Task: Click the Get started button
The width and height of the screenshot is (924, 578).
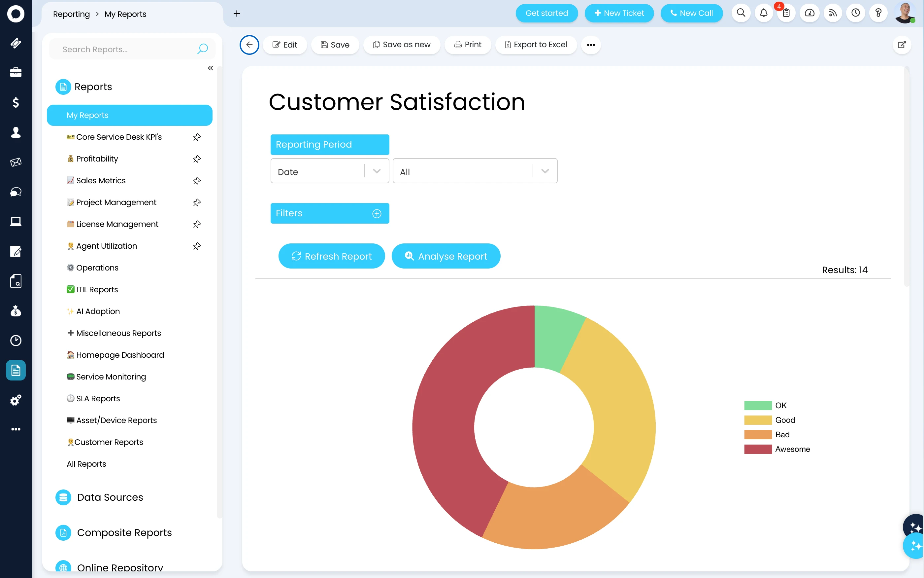Action: click(546, 13)
